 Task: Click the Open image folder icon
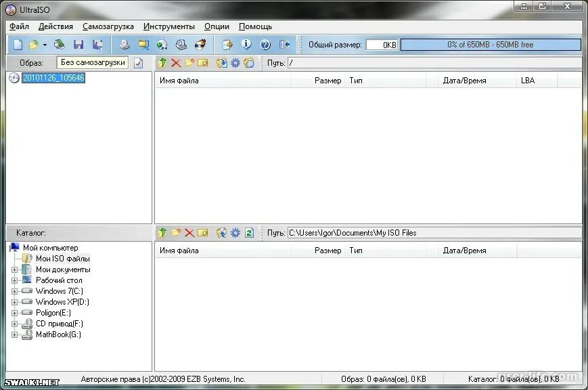34,45
